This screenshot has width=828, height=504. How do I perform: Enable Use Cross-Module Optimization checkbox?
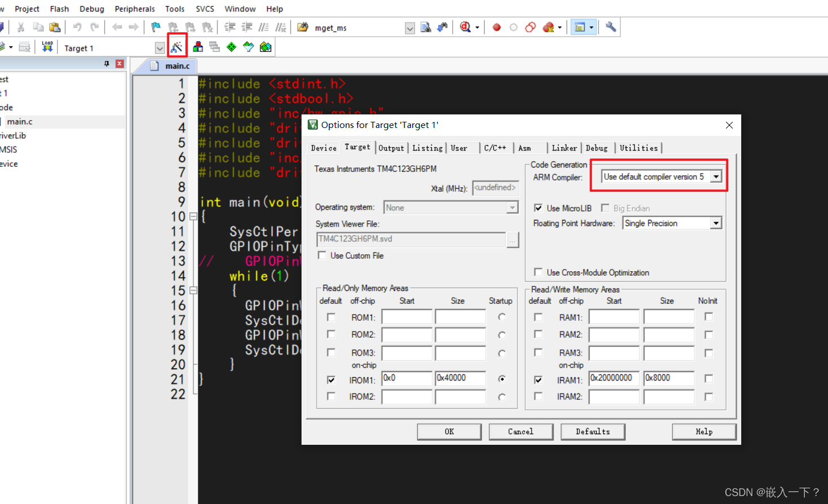(538, 272)
